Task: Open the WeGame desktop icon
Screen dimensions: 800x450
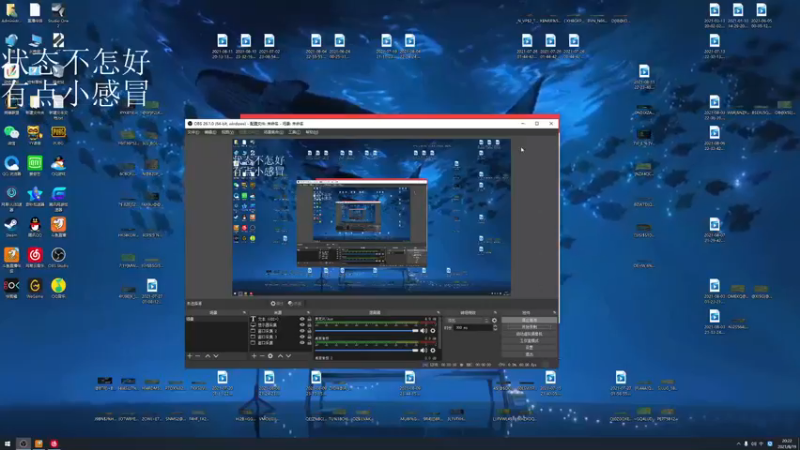Action: pos(35,288)
